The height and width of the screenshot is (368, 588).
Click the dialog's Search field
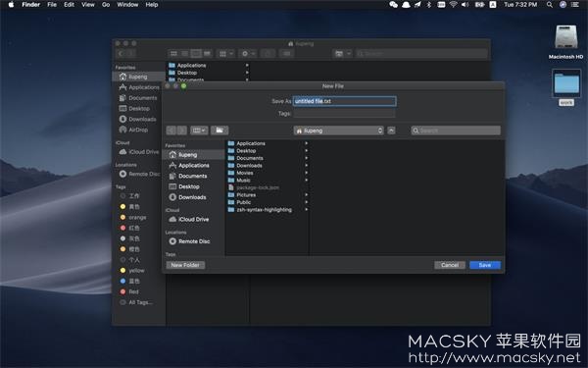[456, 131]
